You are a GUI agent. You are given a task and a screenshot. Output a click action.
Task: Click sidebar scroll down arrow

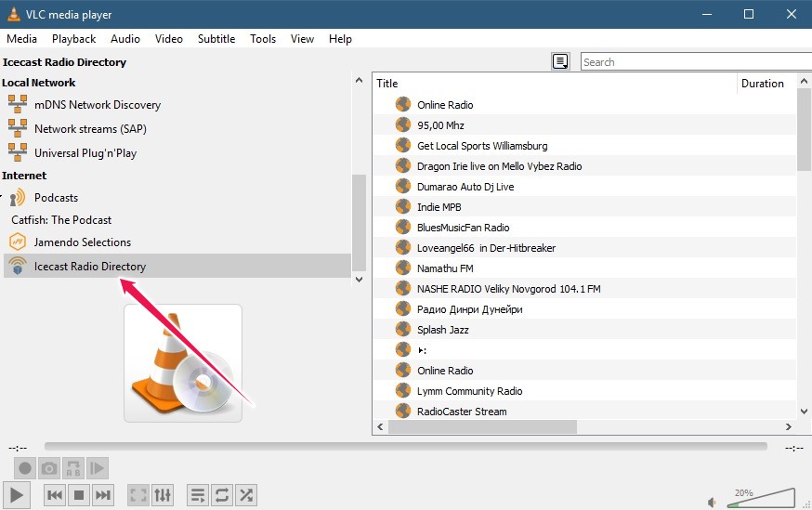pyautogui.click(x=359, y=279)
